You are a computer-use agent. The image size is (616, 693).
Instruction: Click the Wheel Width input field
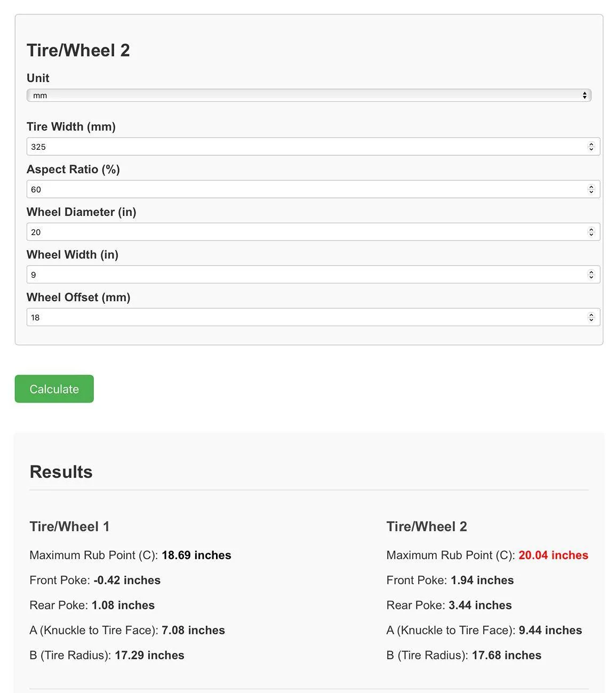(x=267, y=274)
